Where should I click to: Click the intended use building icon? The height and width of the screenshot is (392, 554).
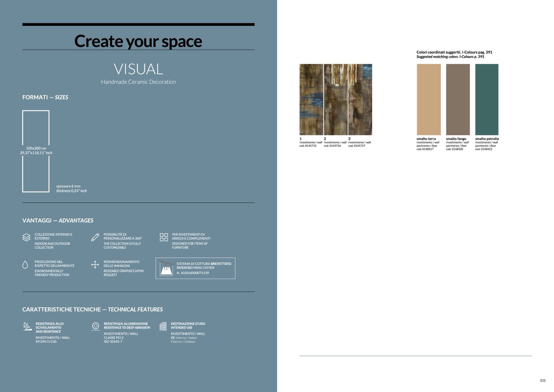tap(163, 326)
